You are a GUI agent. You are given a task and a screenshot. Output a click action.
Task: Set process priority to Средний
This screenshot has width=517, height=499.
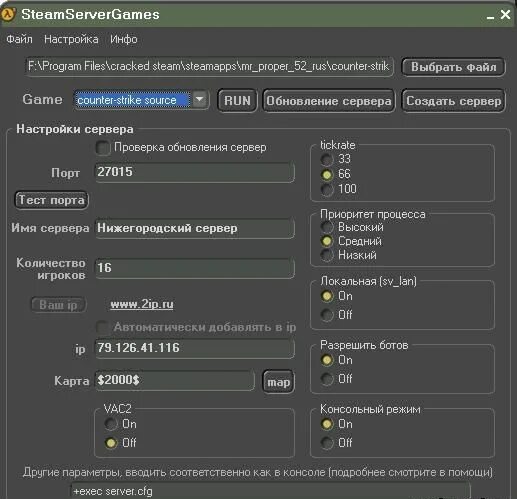pyautogui.click(x=327, y=241)
